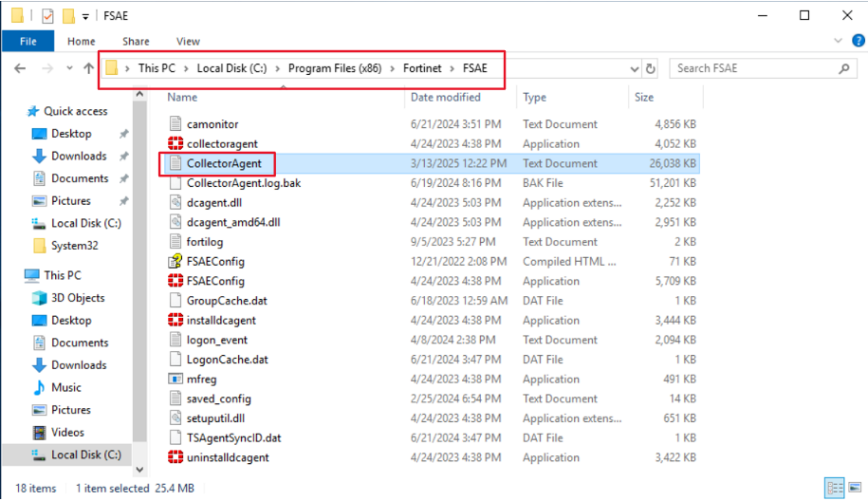Click This PC in the address bar

tap(157, 68)
